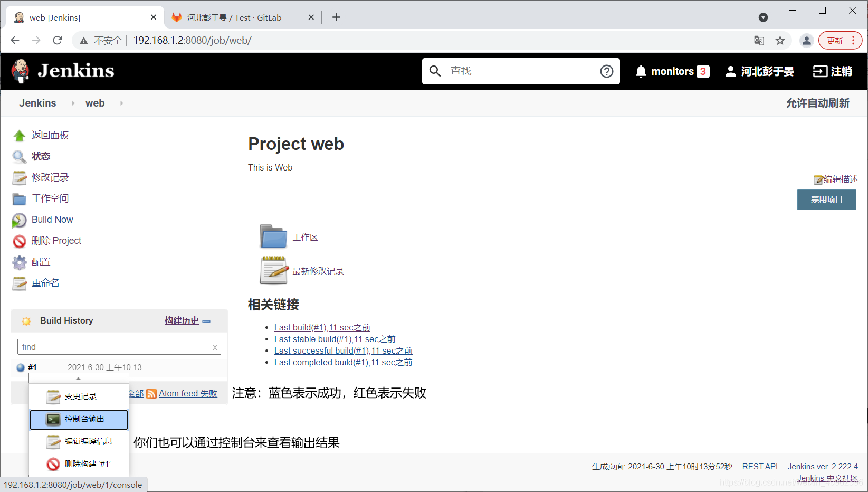Open the Atom feed 失败 link
This screenshot has height=492, width=868.
point(188,394)
